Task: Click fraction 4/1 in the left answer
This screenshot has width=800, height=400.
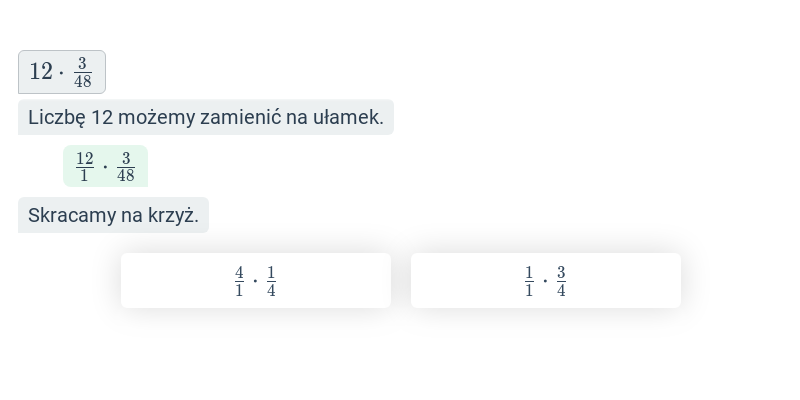Action: 239,281
